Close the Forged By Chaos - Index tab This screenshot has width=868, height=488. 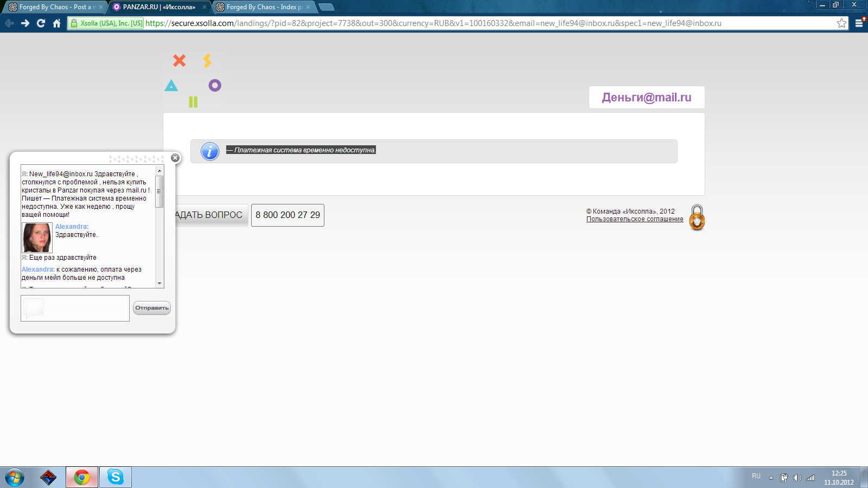coord(308,7)
